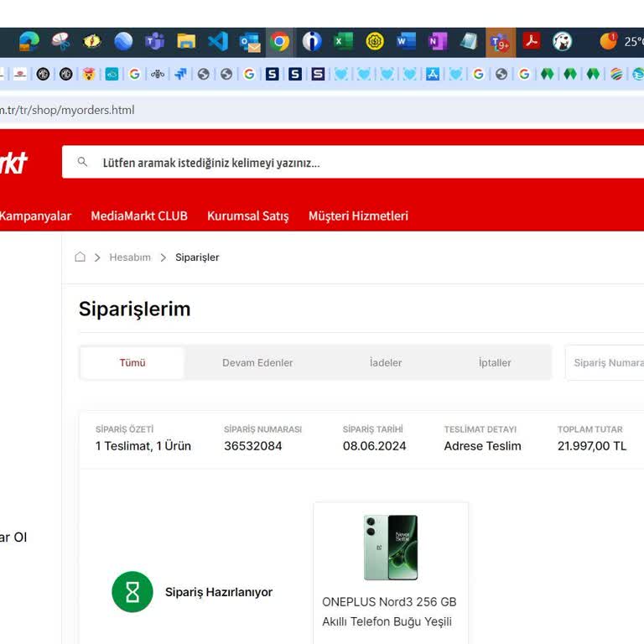This screenshot has width=644, height=644.
Task: Open the blue Jira arrows bookmark
Action: pyautogui.click(x=180, y=74)
